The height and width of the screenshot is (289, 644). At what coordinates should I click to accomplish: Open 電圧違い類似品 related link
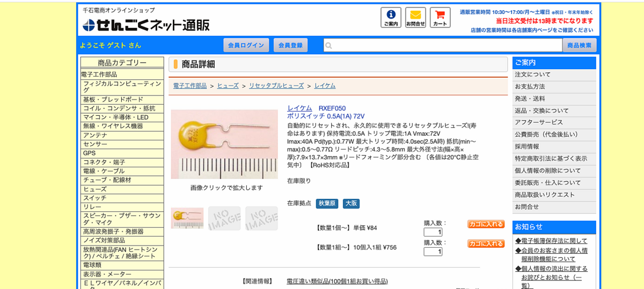[337, 281]
